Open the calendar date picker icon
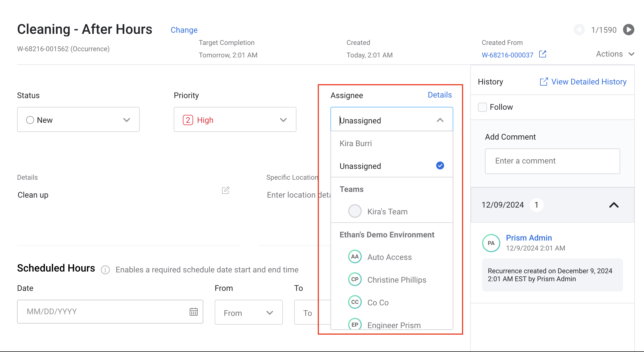The height and width of the screenshot is (352, 644). 193,312
